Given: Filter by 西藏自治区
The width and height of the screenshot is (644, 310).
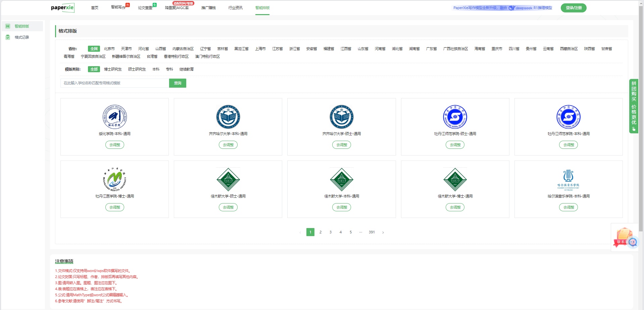Looking at the screenshot, I should point(569,49).
